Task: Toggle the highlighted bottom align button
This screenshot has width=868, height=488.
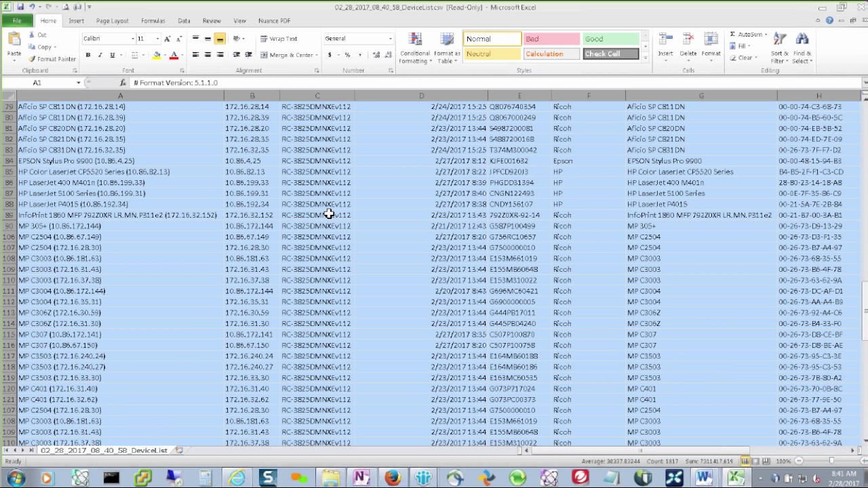Action: coord(220,39)
